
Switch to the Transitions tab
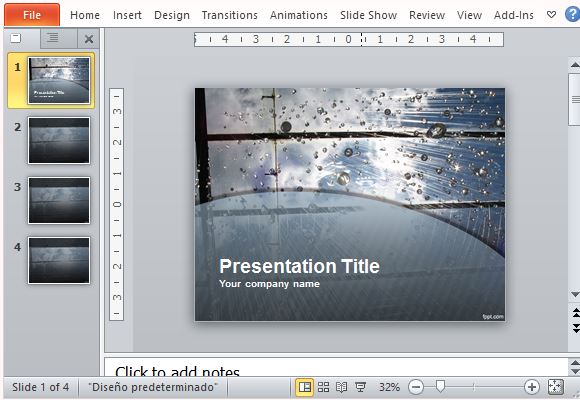click(x=229, y=15)
